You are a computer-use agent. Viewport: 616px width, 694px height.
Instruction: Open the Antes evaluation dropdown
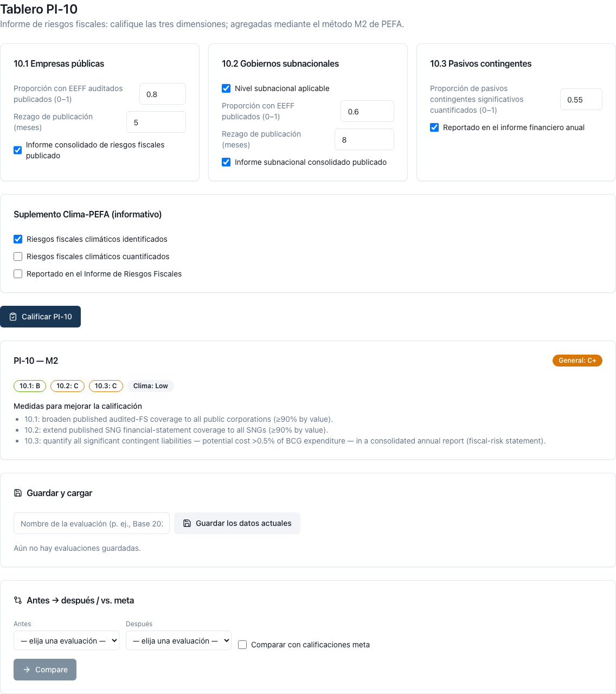(x=66, y=640)
